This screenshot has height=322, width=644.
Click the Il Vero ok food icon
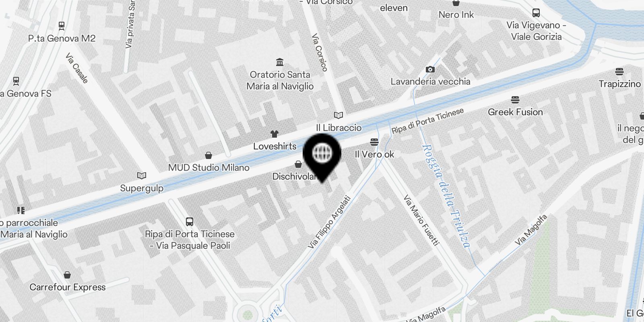pyautogui.click(x=374, y=142)
